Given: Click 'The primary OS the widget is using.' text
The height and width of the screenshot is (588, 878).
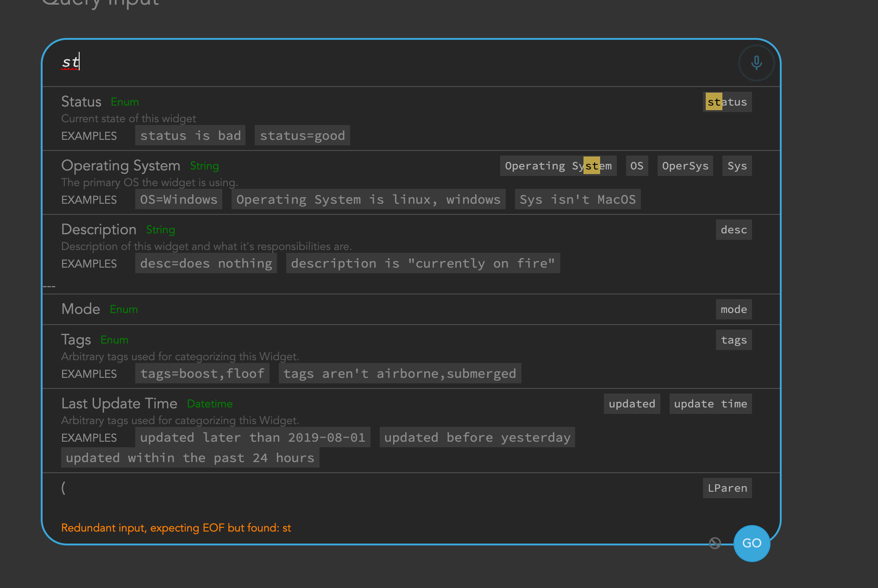Looking at the screenshot, I should [x=150, y=182].
